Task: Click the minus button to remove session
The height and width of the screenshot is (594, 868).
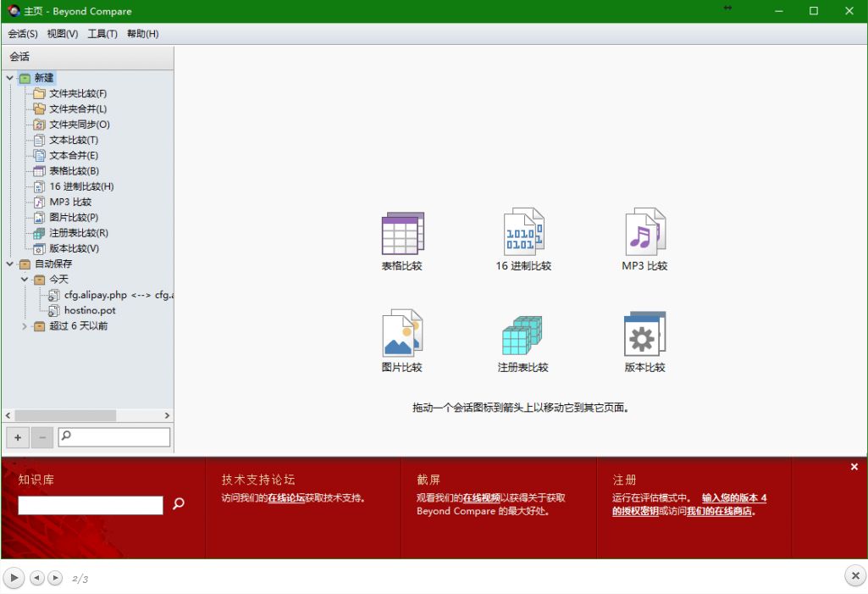Action: [42, 438]
